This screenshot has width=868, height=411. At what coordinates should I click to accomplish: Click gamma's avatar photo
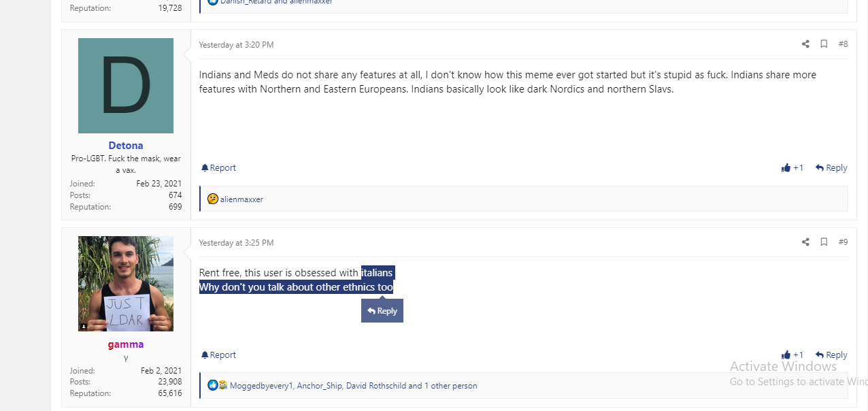(x=126, y=284)
